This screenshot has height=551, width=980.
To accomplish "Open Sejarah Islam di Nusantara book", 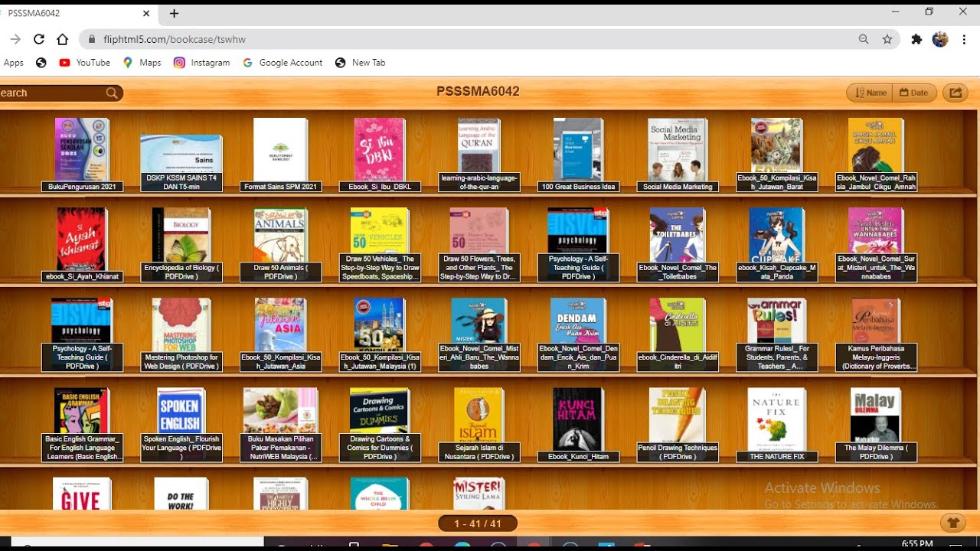I will (479, 425).
